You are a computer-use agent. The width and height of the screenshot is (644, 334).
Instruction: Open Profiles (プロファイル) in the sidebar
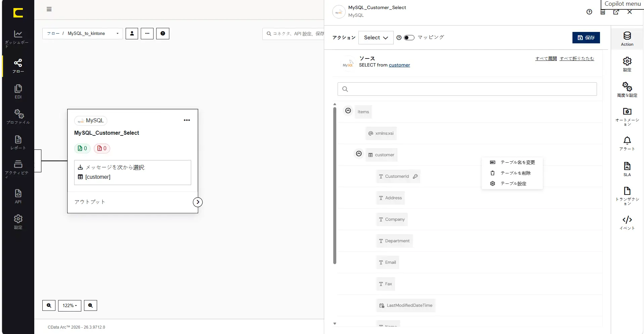(x=18, y=117)
